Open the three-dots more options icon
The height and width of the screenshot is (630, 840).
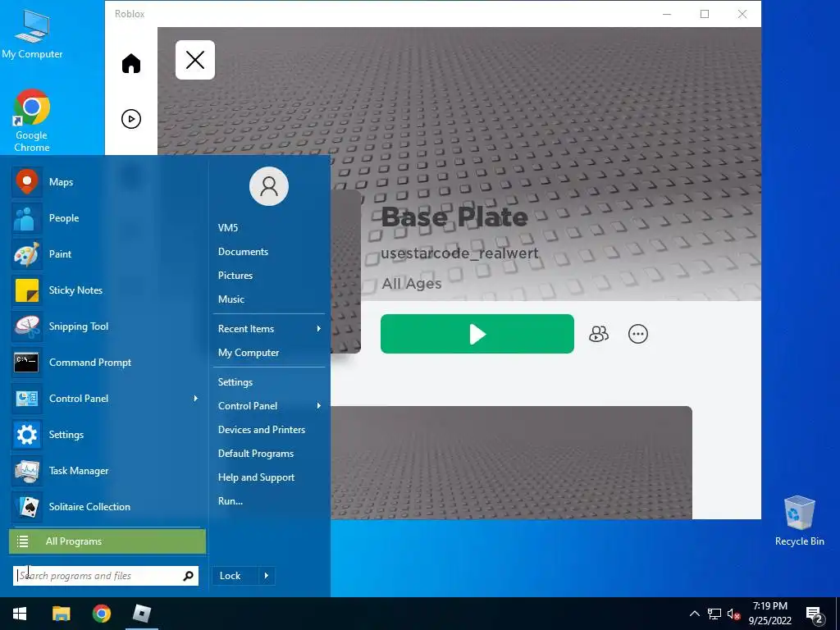click(x=637, y=334)
